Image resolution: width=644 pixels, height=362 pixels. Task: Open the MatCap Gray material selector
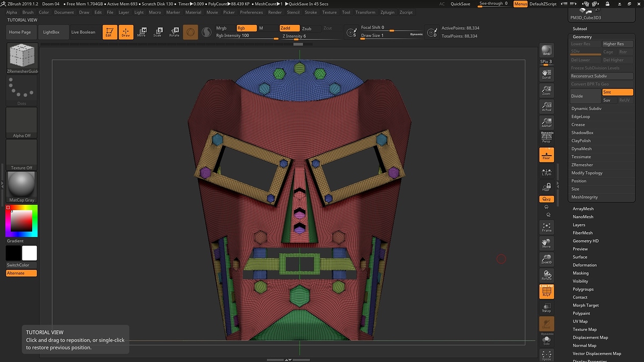(21, 187)
